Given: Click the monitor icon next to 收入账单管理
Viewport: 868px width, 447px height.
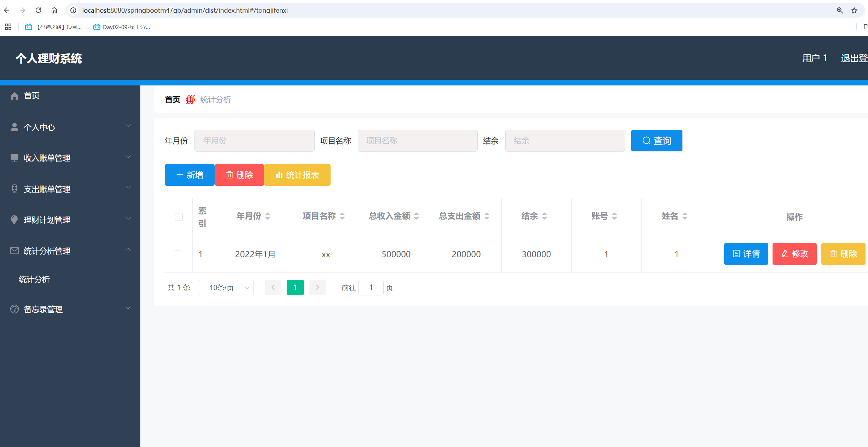Looking at the screenshot, I should 14,157.
